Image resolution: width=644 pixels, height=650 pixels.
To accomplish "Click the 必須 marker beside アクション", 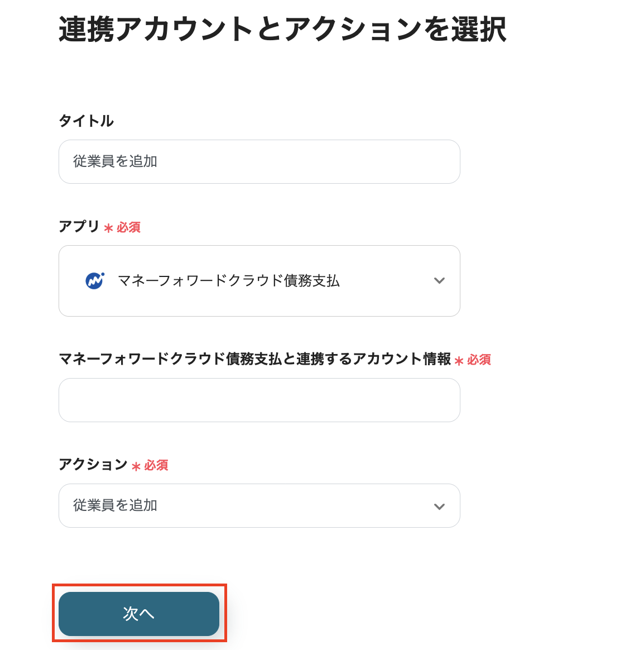I will [x=156, y=466].
